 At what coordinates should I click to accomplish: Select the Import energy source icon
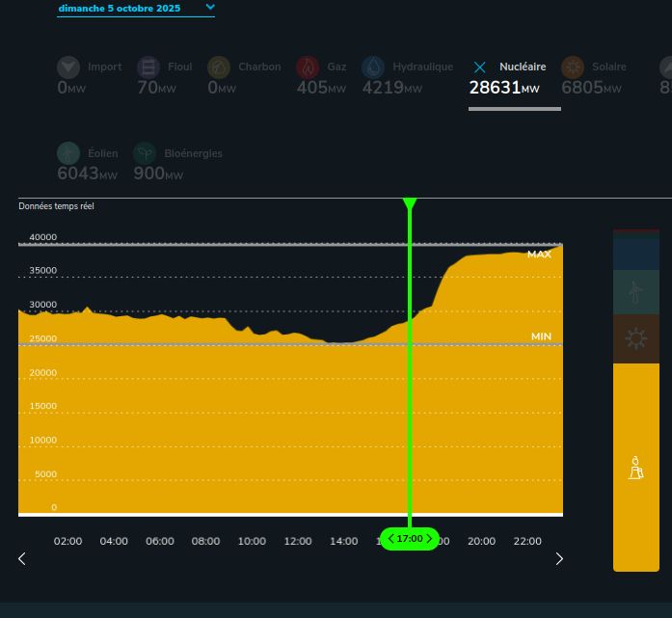[x=68, y=67]
